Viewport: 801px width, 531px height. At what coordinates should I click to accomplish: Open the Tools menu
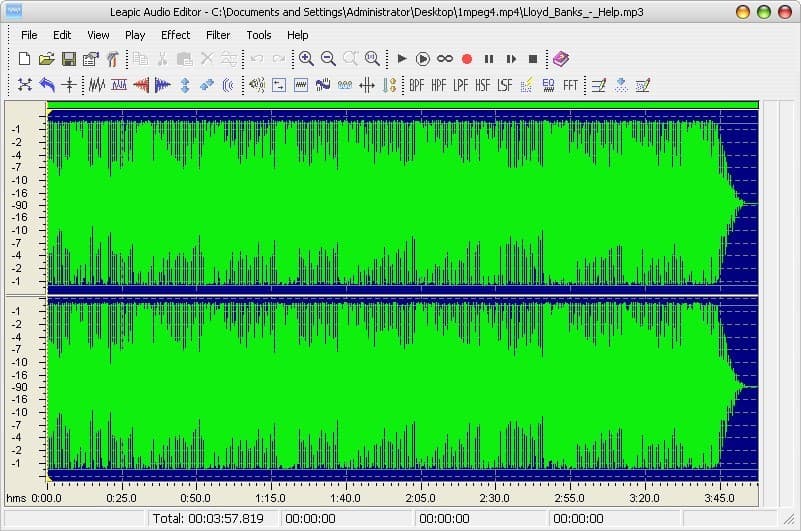coord(258,35)
